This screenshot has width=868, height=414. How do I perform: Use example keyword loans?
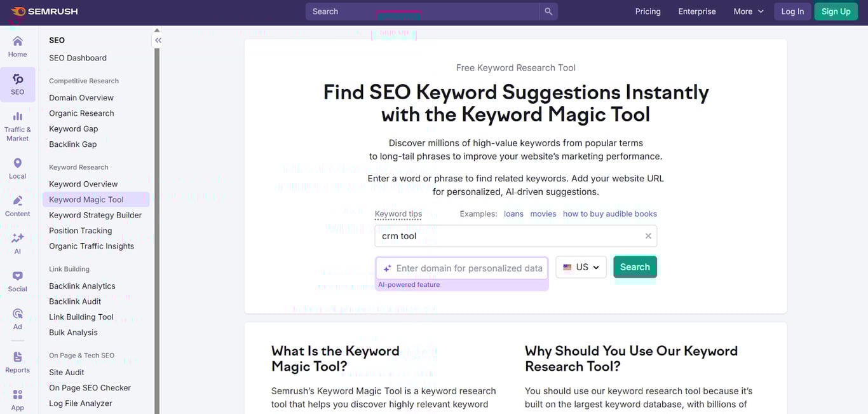coord(513,214)
